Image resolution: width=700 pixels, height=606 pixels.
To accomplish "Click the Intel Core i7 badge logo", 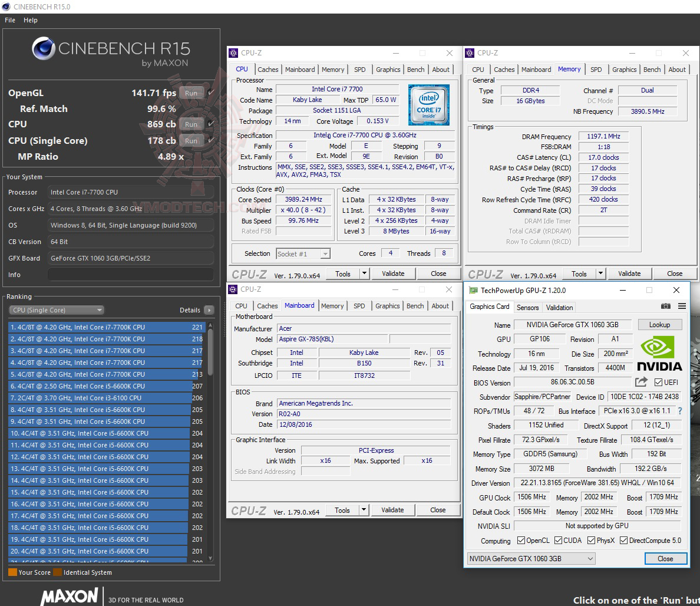I will [428, 105].
